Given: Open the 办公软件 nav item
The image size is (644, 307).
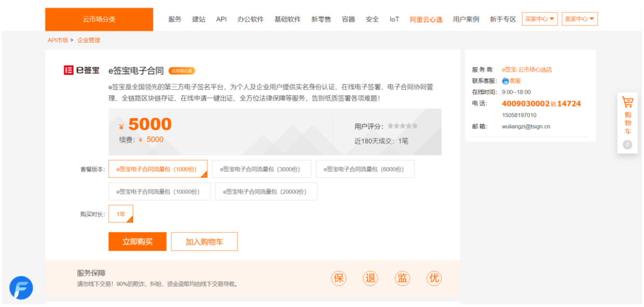Looking at the screenshot, I should point(251,19).
